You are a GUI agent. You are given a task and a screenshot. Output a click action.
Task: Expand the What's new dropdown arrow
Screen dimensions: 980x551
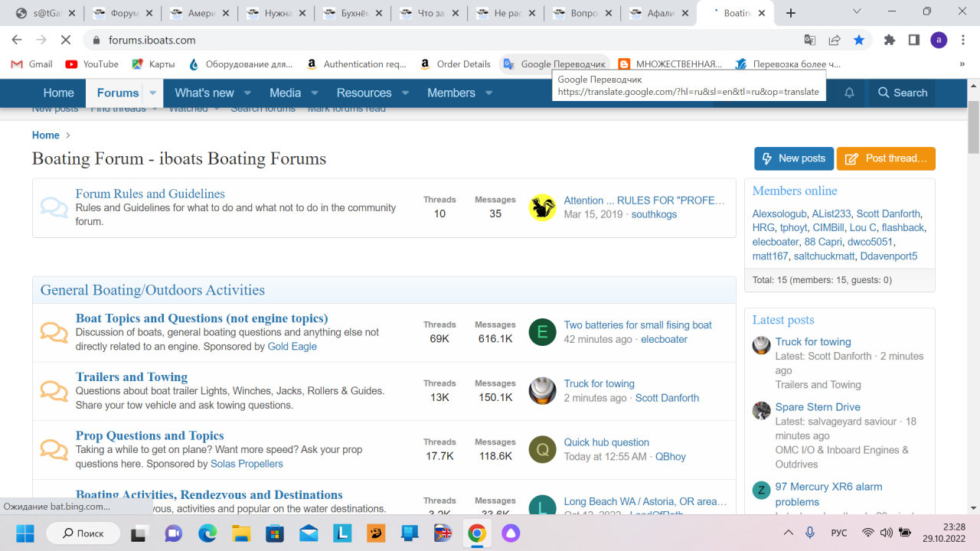coord(247,93)
